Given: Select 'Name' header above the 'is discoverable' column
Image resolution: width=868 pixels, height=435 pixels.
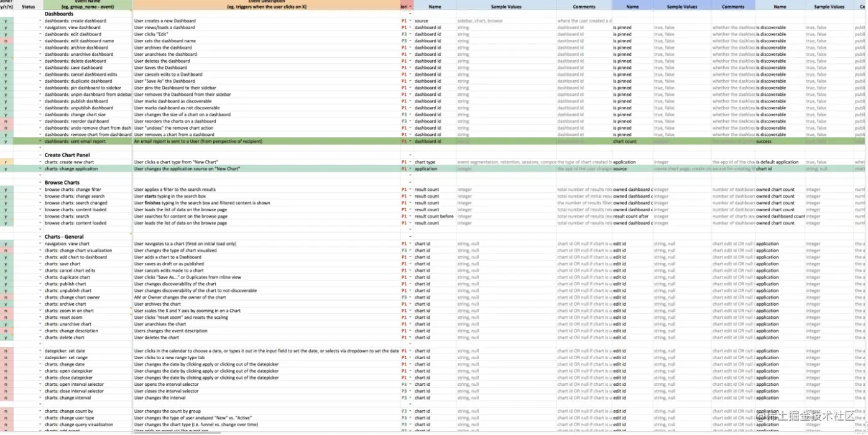Looking at the screenshot, I should pos(780,6).
